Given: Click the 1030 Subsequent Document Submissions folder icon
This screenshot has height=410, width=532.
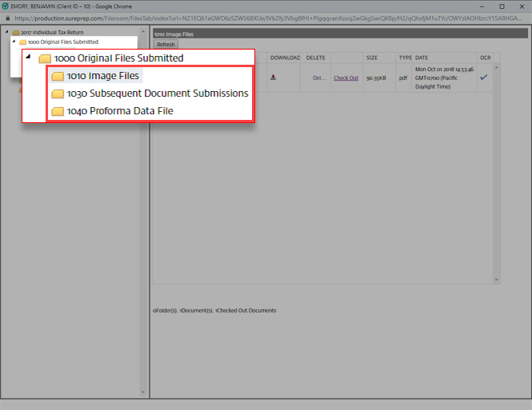Looking at the screenshot, I should 58,94.
